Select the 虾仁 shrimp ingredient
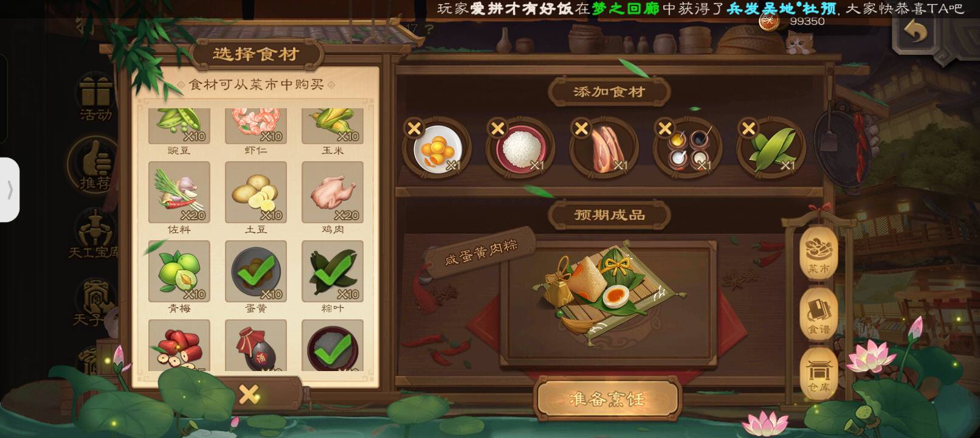980x438 pixels. pos(255,127)
